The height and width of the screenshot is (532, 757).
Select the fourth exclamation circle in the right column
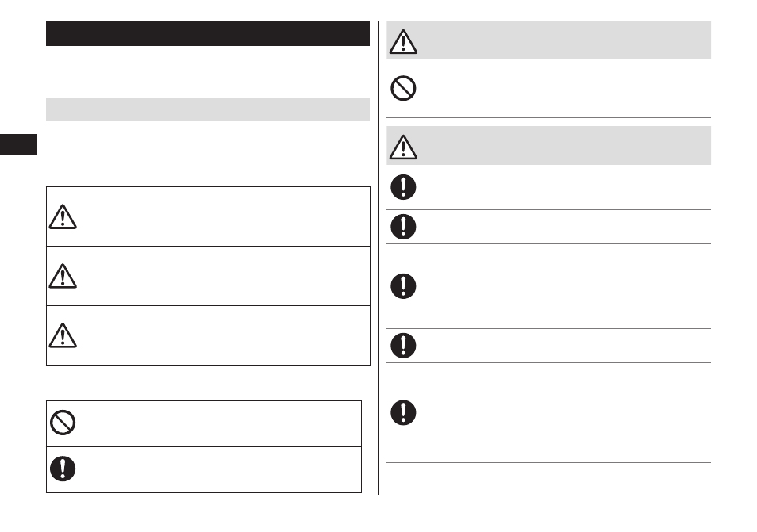click(x=403, y=346)
